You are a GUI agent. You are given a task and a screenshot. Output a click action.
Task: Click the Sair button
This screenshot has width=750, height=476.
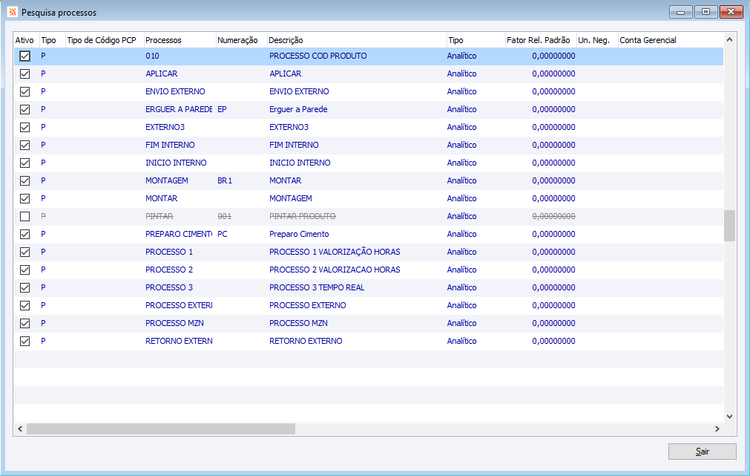[x=702, y=451]
